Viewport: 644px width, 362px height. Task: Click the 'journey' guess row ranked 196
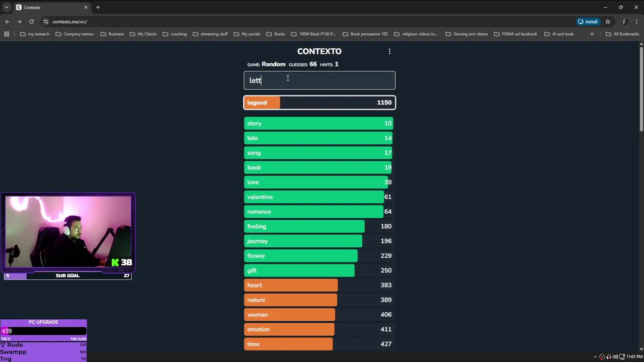[x=318, y=241]
